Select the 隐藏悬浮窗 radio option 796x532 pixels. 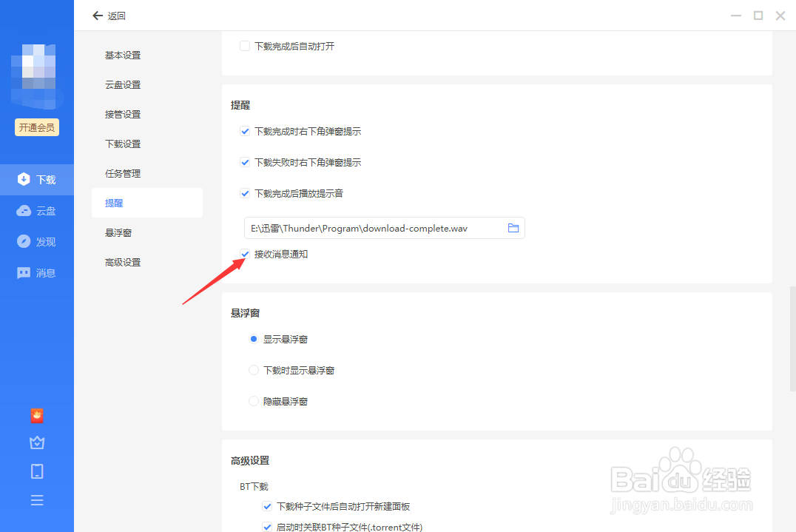click(x=254, y=401)
